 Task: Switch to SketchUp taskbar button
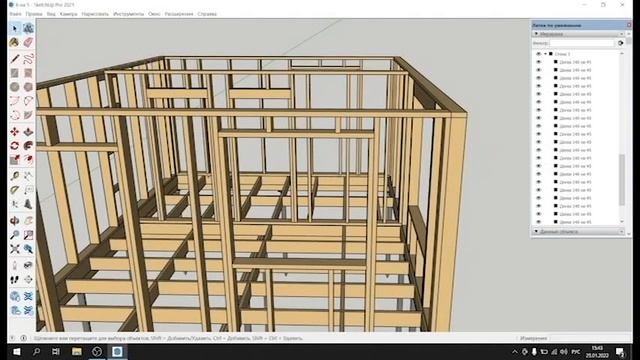point(117,351)
